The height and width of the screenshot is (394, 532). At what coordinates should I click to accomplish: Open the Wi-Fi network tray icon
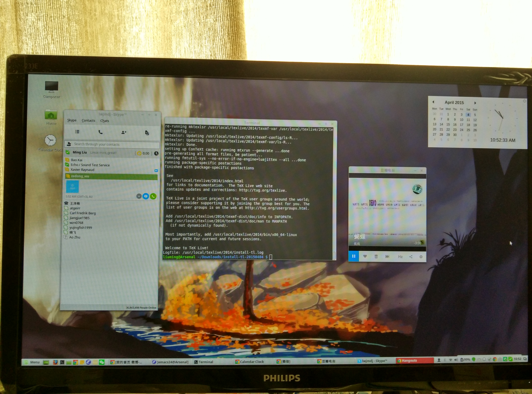450,360
